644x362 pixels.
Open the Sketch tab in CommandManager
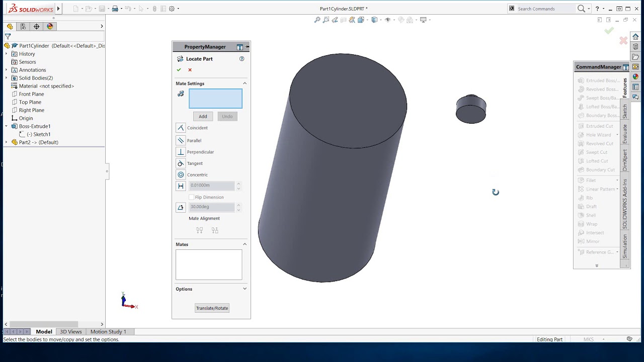(625, 111)
